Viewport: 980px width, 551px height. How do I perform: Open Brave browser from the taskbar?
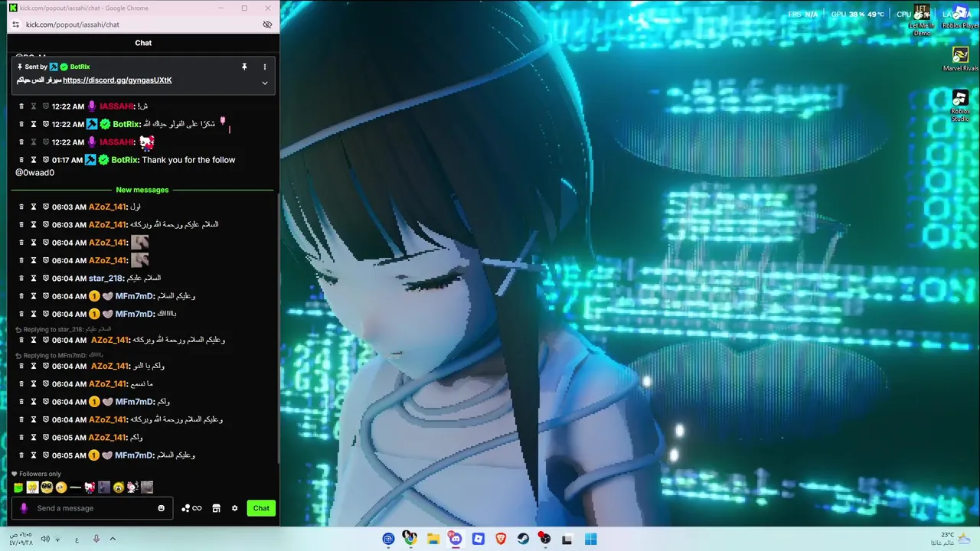501,539
